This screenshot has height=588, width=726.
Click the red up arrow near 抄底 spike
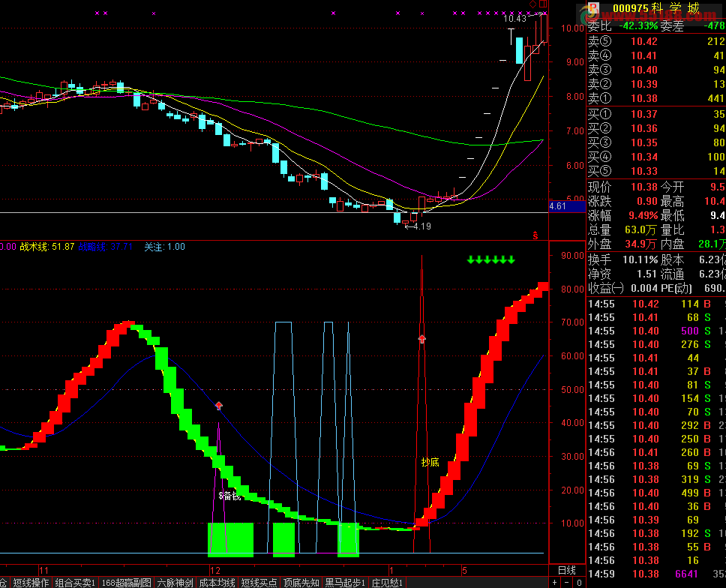421,339
